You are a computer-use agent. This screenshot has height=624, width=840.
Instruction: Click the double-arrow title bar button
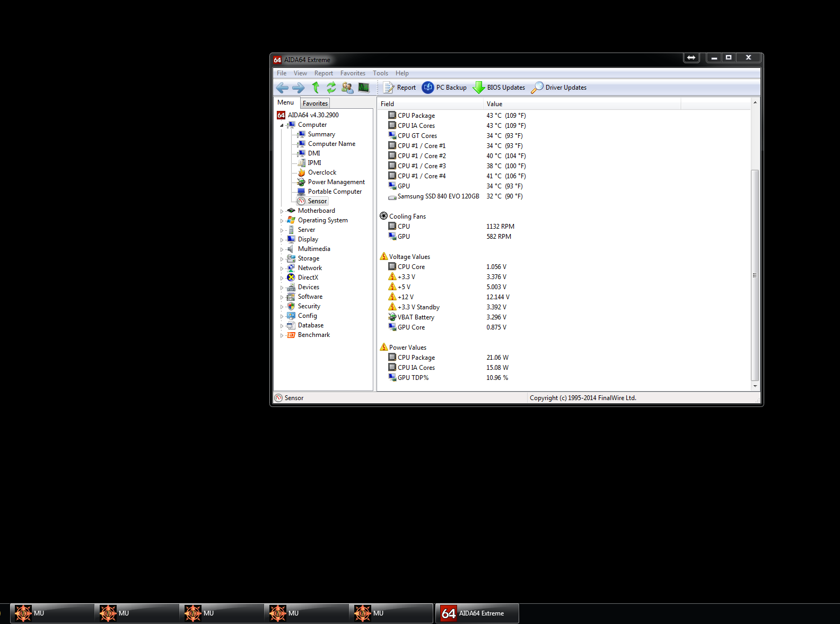[691, 57]
